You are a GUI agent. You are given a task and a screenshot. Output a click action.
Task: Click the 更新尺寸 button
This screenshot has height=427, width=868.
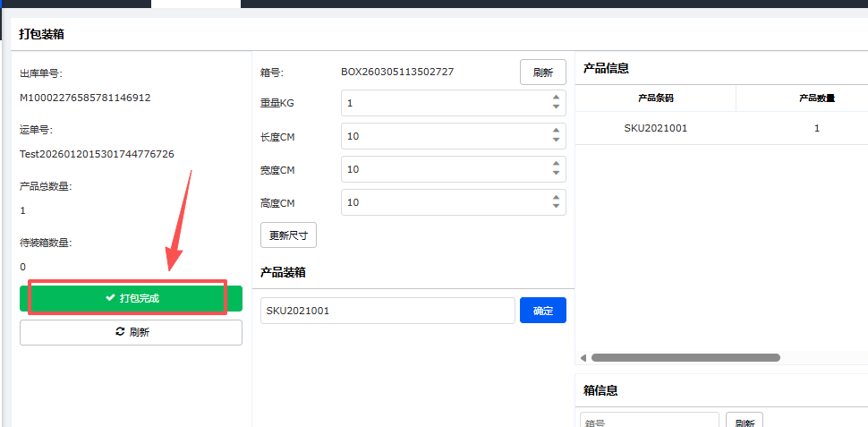pyautogui.click(x=288, y=235)
